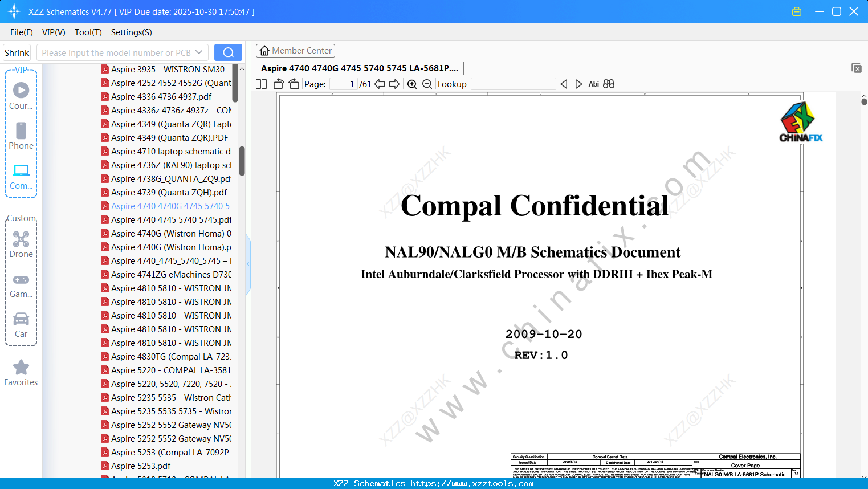Open file Aspire 4336z 4736z 4937z
Screen dimensions: 868x489
click(166, 110)
